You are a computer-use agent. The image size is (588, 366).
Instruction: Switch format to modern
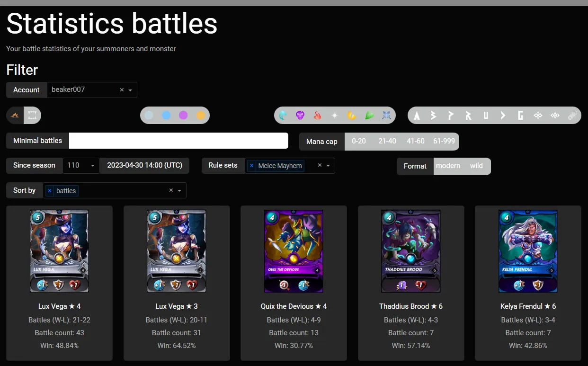(x=448, y=166)
